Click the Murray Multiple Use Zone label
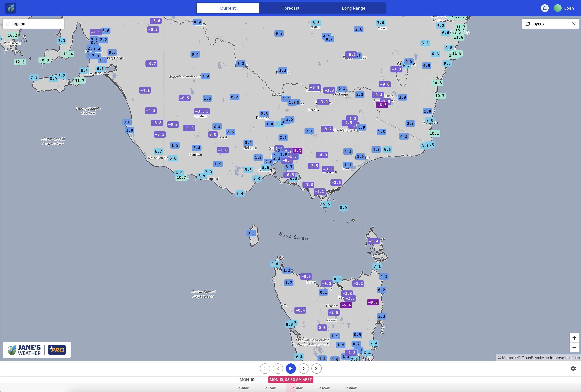This screenshot has height=392, width=581. tap(88, 111)
